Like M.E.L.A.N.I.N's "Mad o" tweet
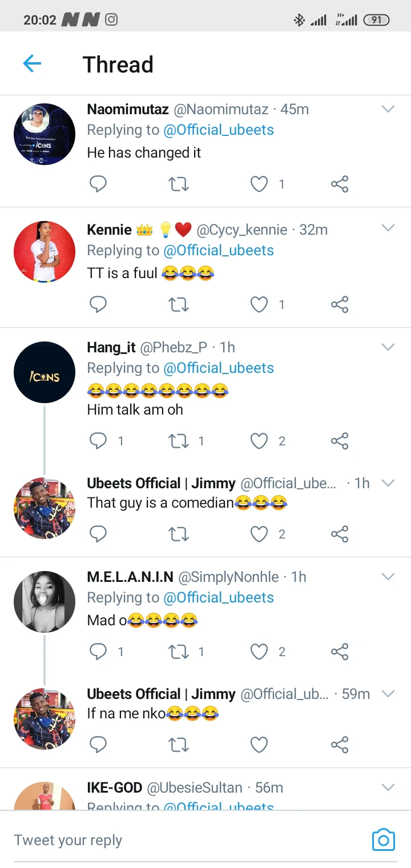 (x=259, y=652)
